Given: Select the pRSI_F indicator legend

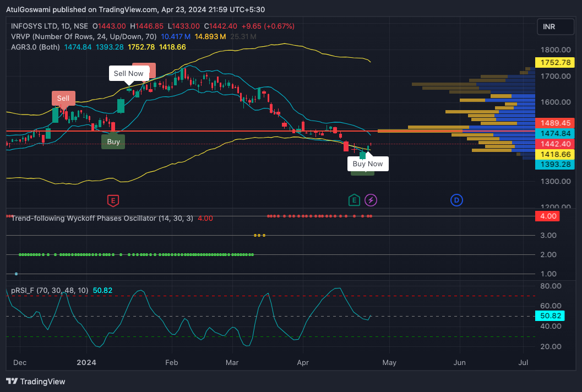Looking at the screenshot, I should tap(50, 290).
